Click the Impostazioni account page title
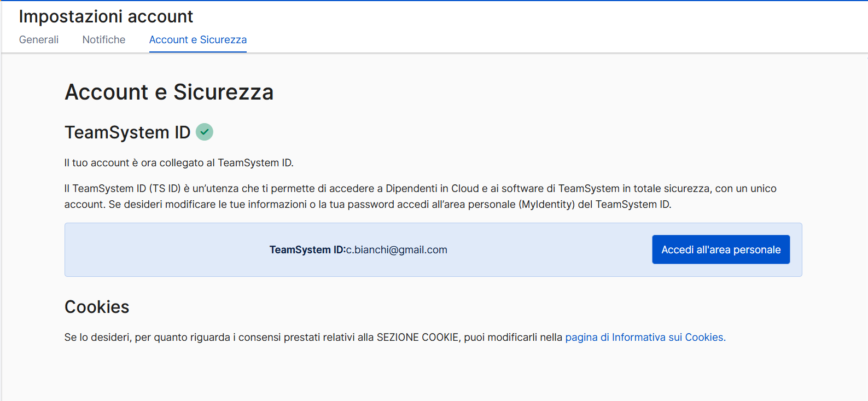868x401 pixels. [x=106, y=16]
